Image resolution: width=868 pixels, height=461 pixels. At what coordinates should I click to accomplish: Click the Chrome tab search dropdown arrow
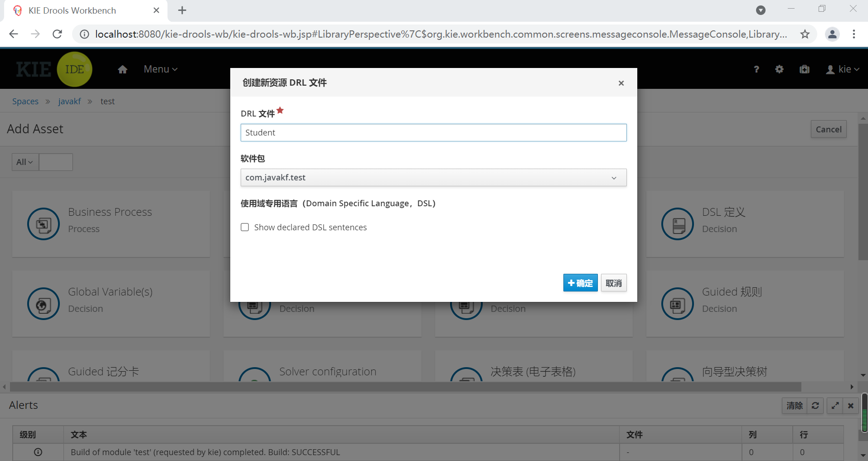[761, 10]
